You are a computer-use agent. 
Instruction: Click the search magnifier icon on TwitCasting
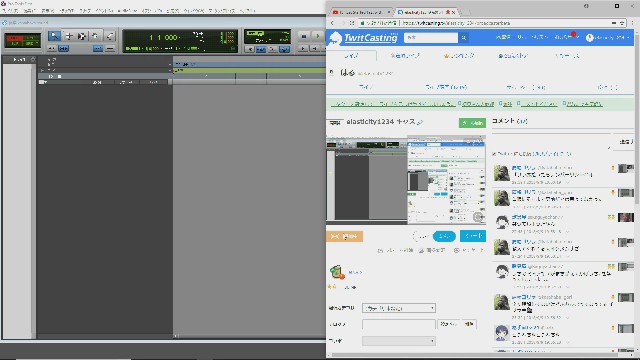coord(464,38)
